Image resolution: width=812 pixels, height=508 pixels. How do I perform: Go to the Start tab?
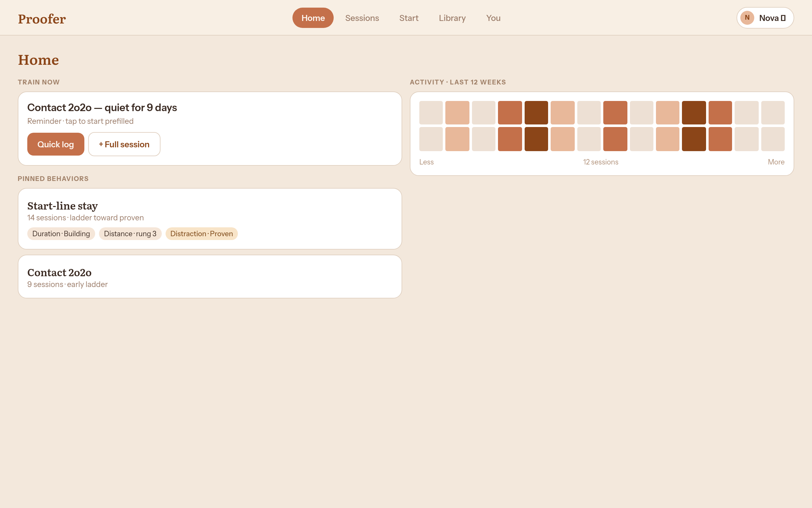coord(409,18)
